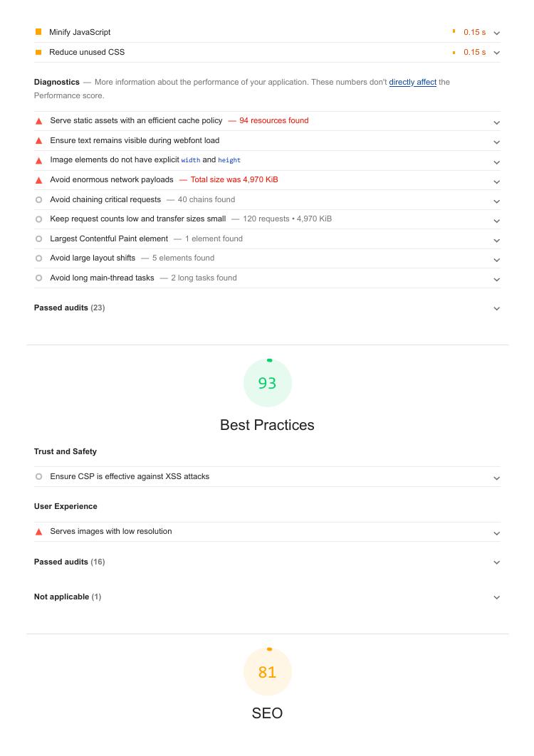Screen dimensions: 534x756
Task: Click orange square icon beside Reduce unused CSS
Action: click(38, 52)
